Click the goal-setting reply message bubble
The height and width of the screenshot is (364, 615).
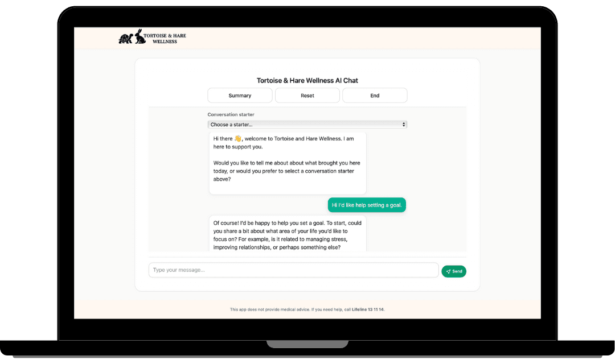pos(288,234)
